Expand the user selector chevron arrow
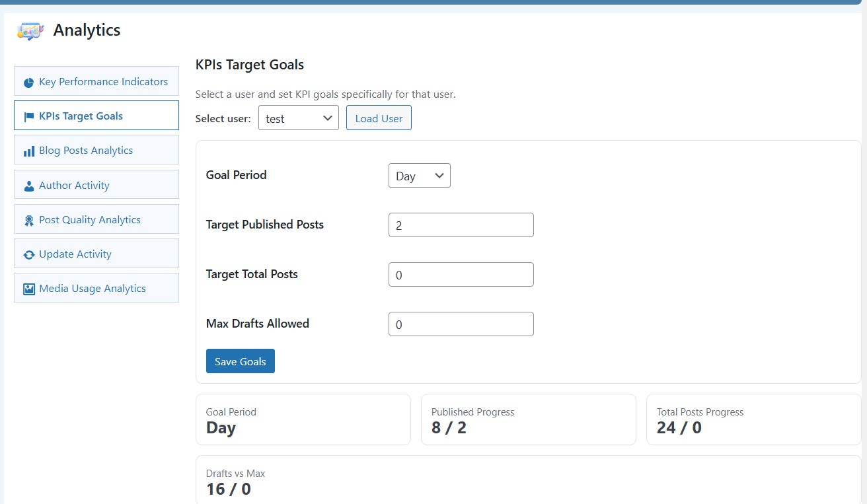The height and width of the screenshot is (504, 867). (328, 118)
